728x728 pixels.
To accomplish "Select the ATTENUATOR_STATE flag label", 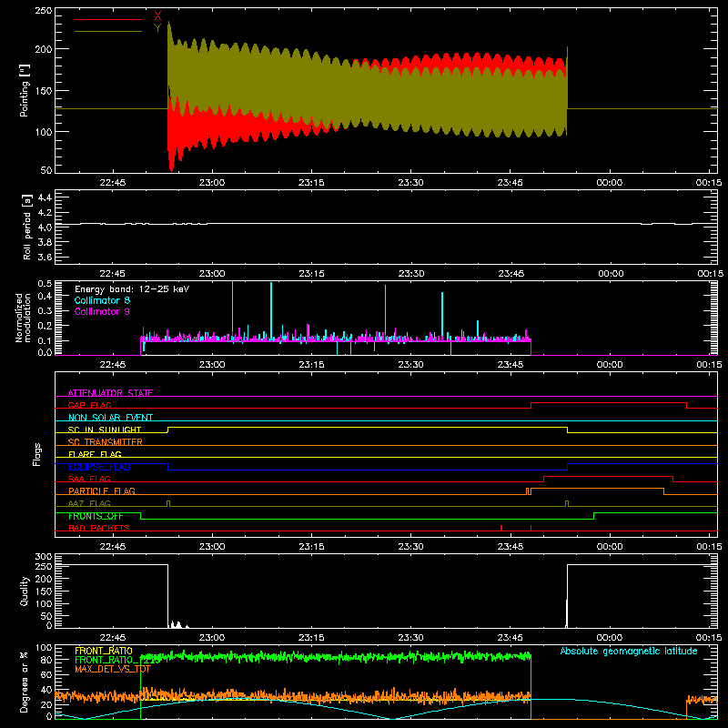I will [x=110, y=393].
